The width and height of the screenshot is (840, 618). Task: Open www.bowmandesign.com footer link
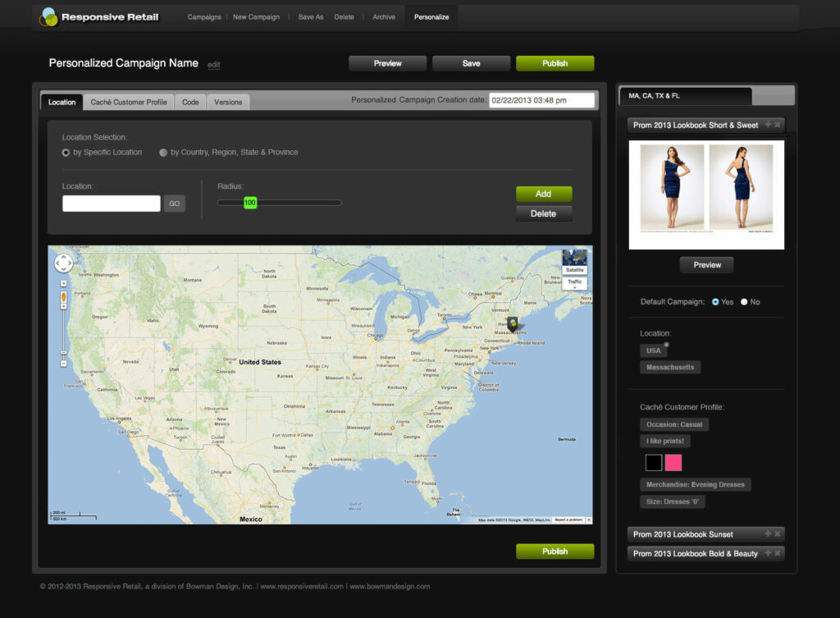[390, 586]
